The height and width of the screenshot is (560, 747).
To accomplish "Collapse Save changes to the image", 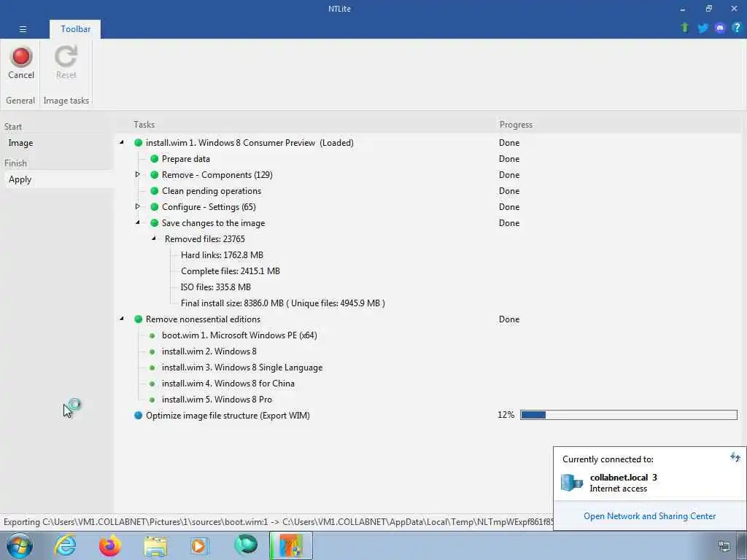I will (x=138, y=222).
